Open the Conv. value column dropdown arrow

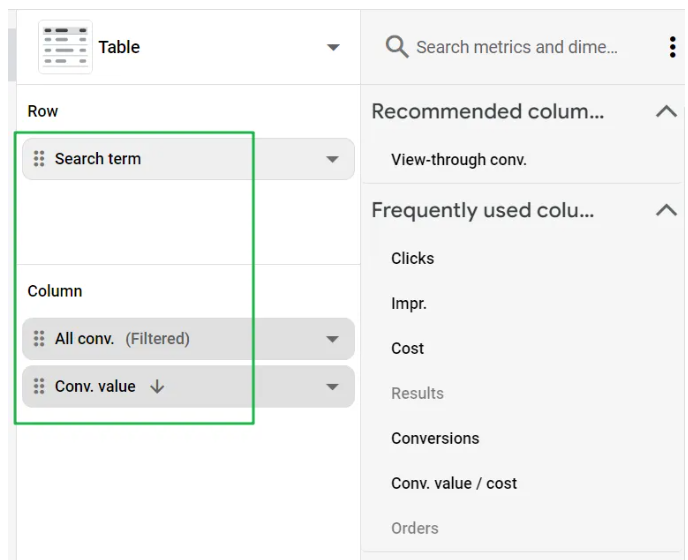(332, 386)
